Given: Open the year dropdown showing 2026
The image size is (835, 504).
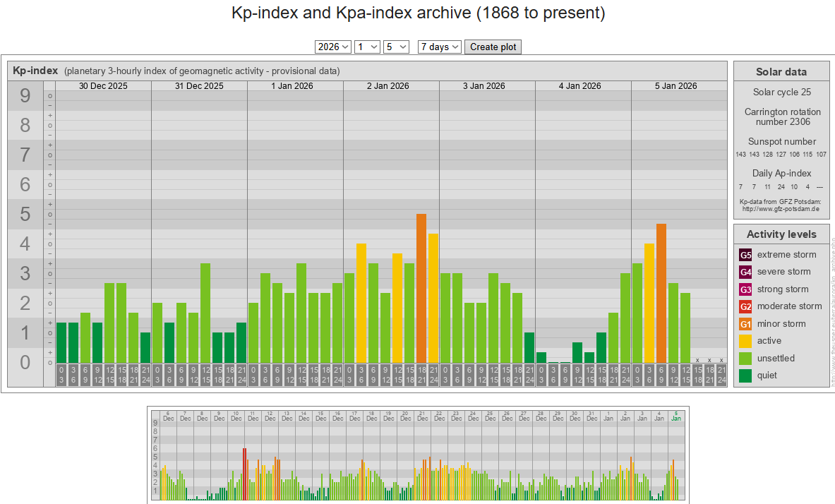Looking at the screenshot, I should [x=333, y=47].
